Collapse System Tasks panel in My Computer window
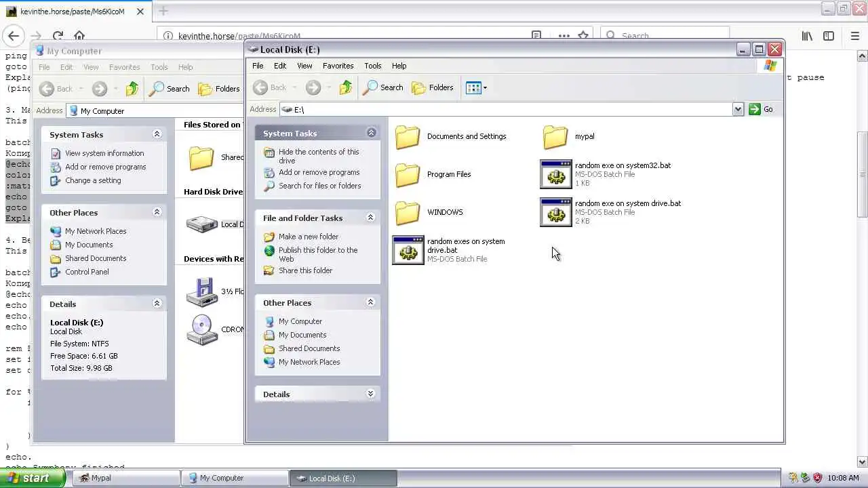This screenshot has width=868, height=488. point(157,134)
